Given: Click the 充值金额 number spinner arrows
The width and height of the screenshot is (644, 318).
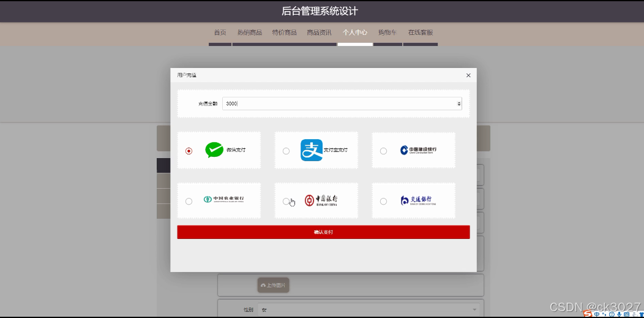Looking at the screenshot, I should click(x=459, y=104).
